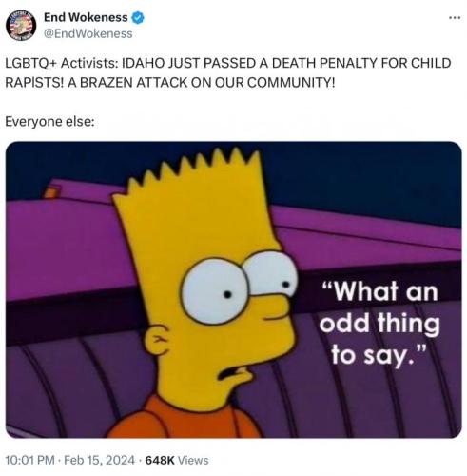Screen dimensions: 467x476
Task: Open the @EndWokeness handle link
Action: pos(88,33)
